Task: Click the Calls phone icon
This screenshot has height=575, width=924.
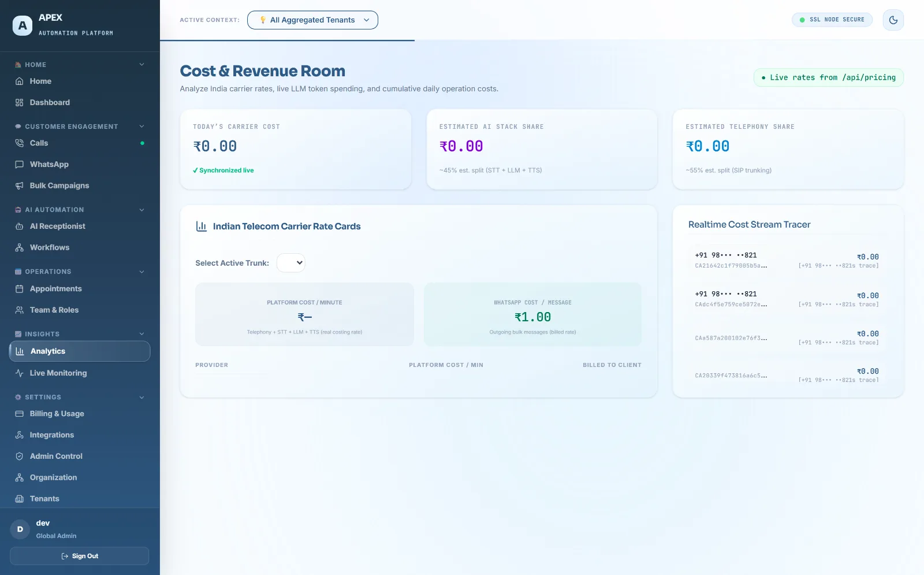Action: coord(19,143)
